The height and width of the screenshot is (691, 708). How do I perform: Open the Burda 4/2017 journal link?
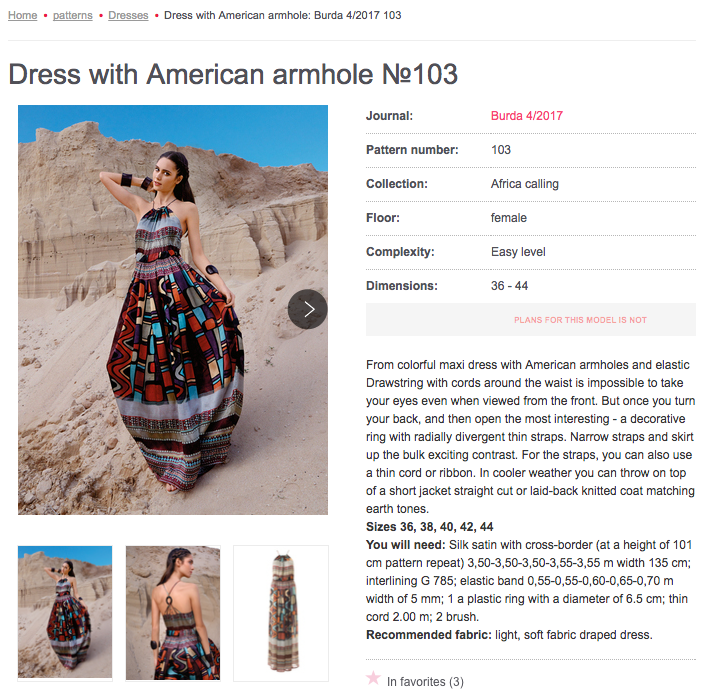[526, 116]
